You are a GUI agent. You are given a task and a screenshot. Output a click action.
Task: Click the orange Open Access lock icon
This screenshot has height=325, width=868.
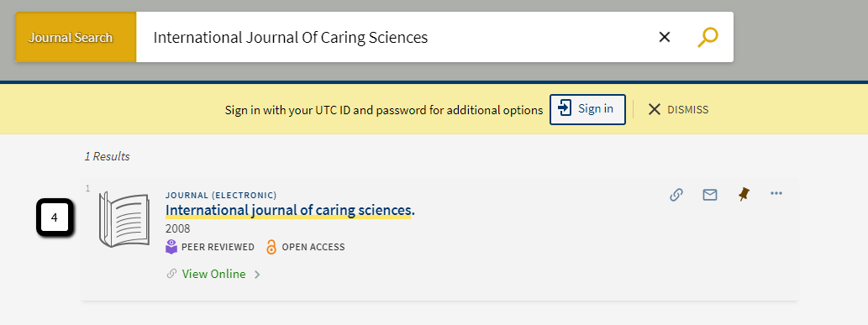point(271,247)
